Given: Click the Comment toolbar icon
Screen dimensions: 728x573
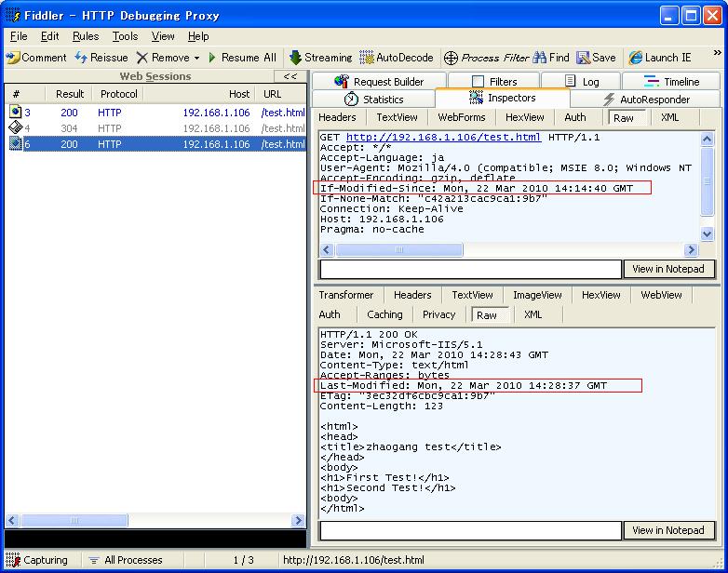Looking at the screenshot, I should tap(13, 58).
